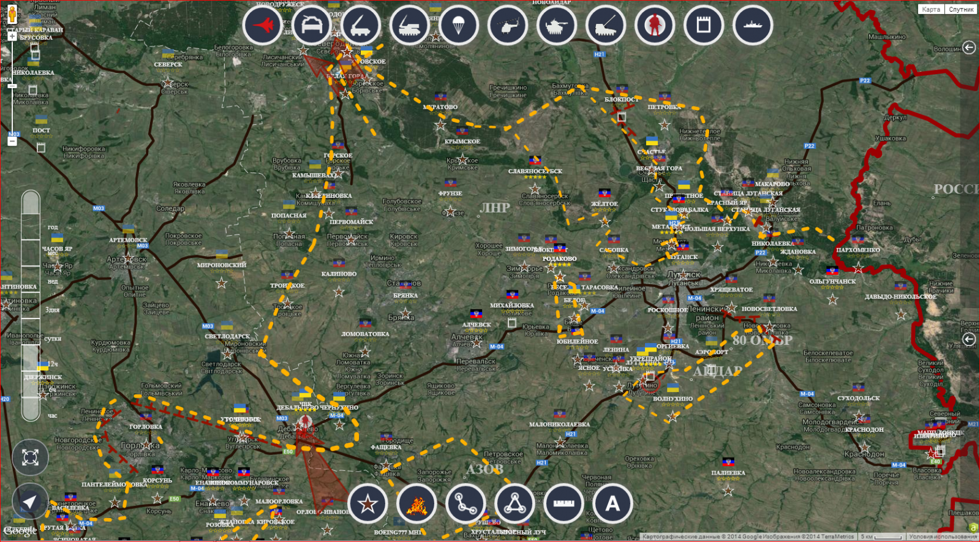Click the navigation arrow location button

pyautogui.click(x=30, y=502)
